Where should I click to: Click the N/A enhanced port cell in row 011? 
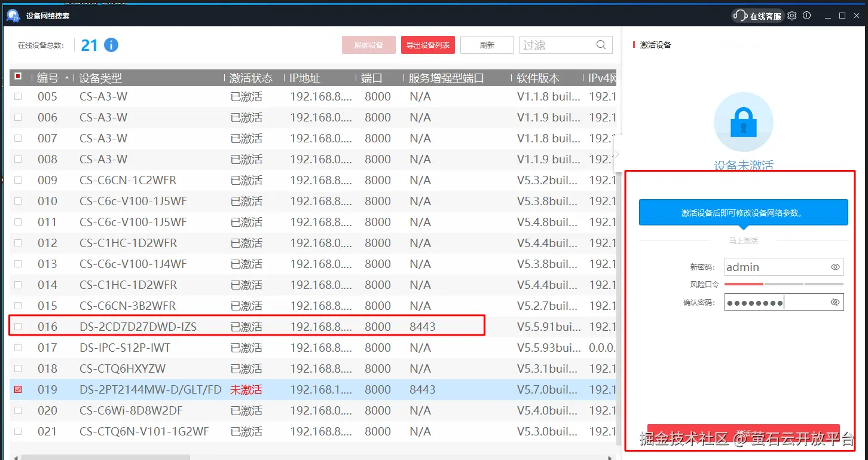[x=420, y=222]
